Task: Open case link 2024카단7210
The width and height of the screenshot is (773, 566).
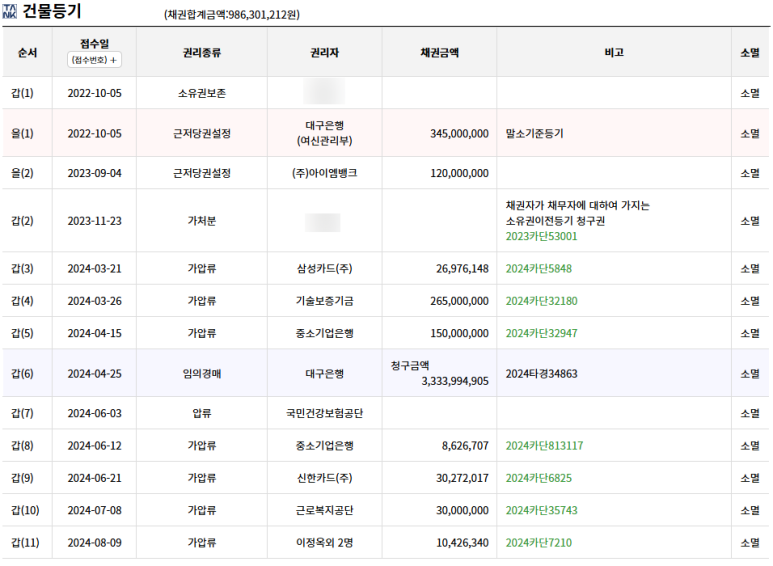Action: (x=539, y=543)
